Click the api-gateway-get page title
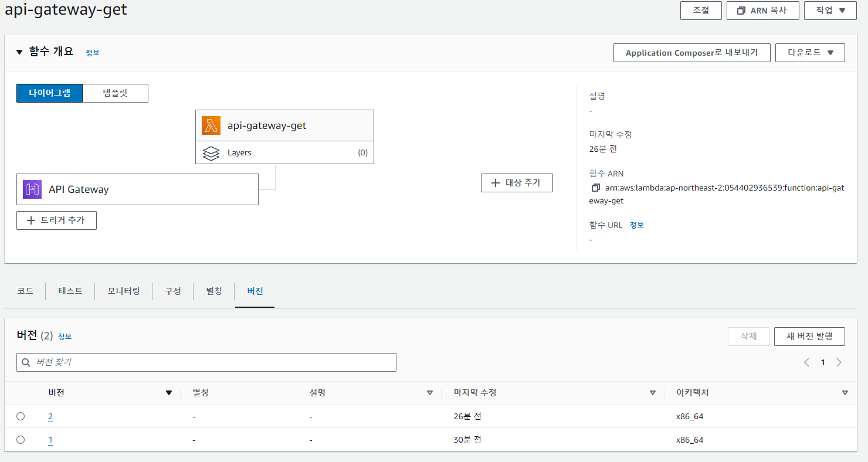 66,9
